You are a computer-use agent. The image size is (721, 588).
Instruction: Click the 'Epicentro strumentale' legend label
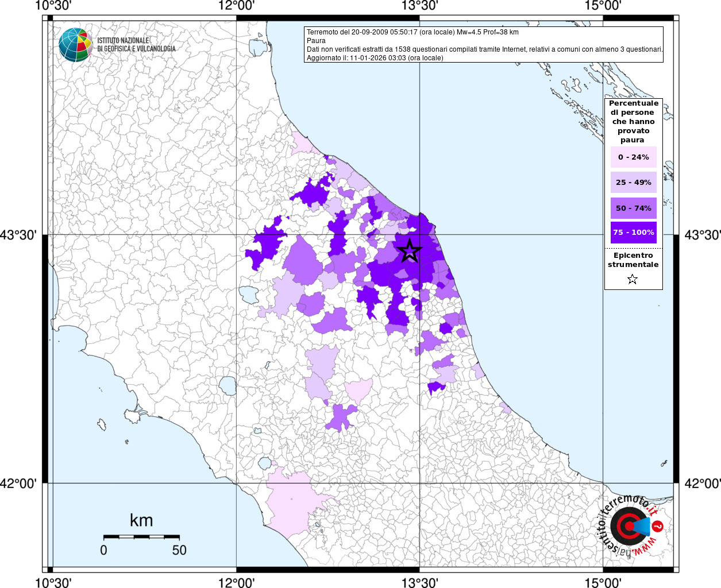pyautogui.click(x=633, y=260)
